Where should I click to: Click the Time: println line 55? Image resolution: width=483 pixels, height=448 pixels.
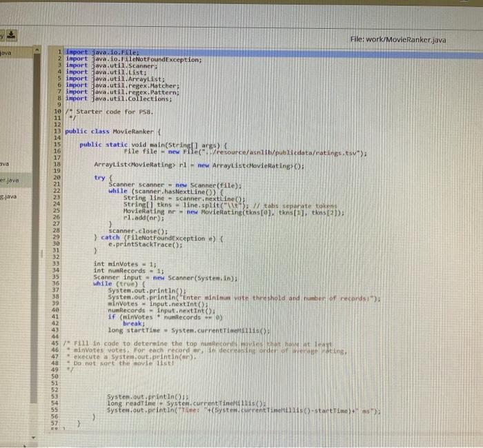[x=244, y=411]
